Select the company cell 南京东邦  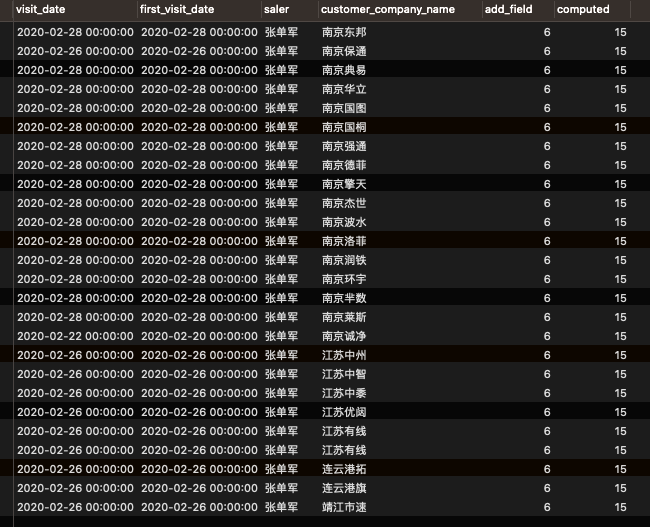tap(344, 32)
